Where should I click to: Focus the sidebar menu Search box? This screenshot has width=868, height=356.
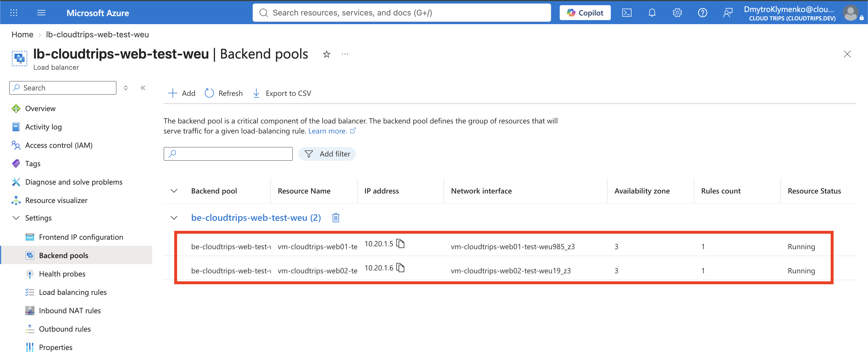point(63,88)
